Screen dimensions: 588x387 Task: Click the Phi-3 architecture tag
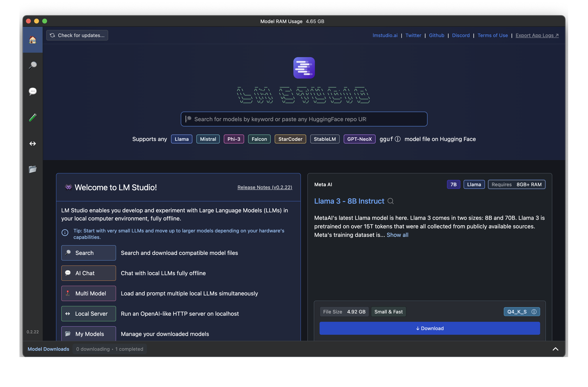point(234,139)
